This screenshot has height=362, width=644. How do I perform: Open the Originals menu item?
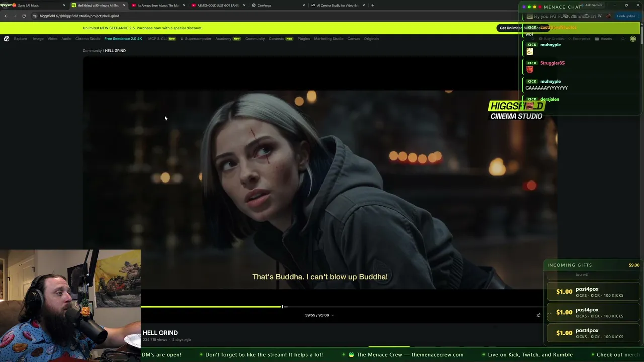point(372,39)
